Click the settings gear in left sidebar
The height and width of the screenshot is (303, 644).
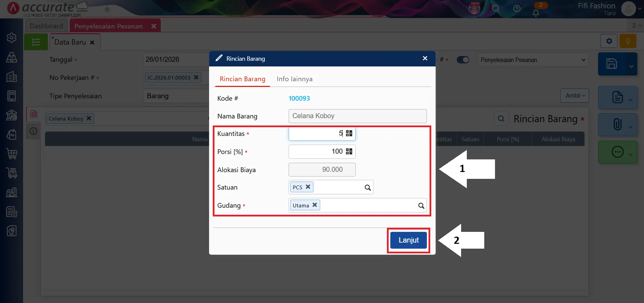pyautogui.click(x=12, y=38)
